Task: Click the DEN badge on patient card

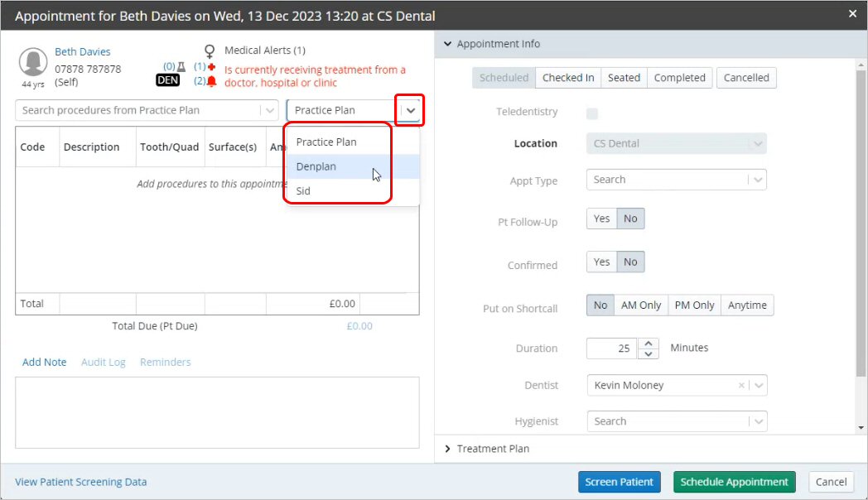Action: [x=167, y=80]
